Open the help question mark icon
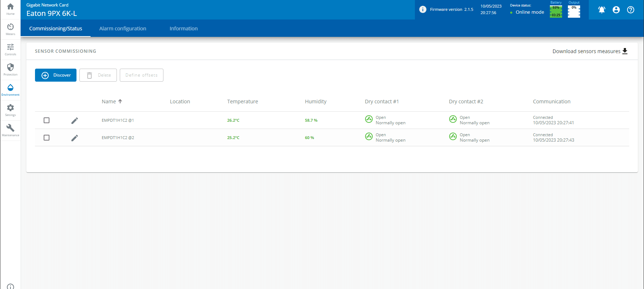The image size is (644, 289). [x=631, y=10]
